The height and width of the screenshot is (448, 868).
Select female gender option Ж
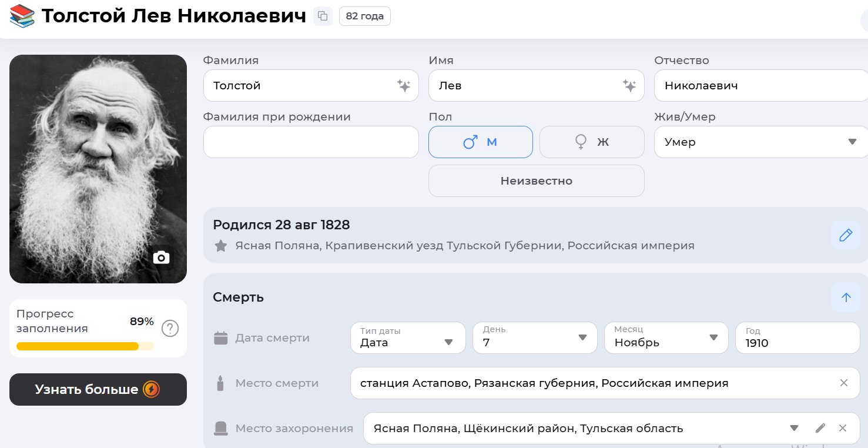coord(592,142)
